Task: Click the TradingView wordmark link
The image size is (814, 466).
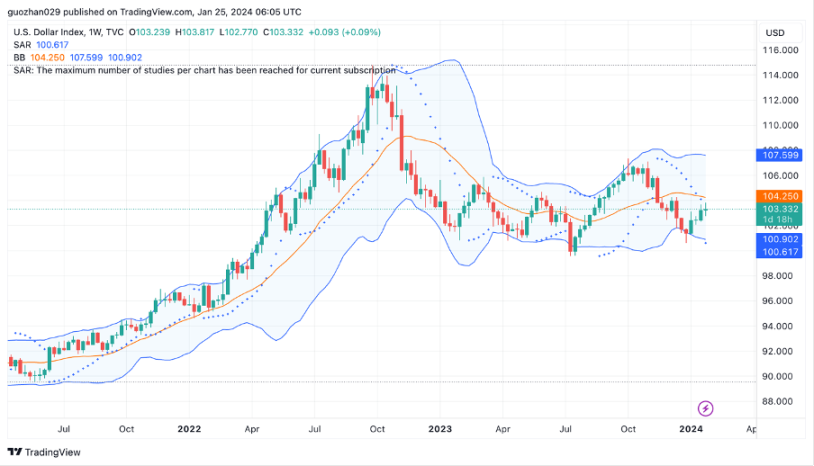Action: pos(53,452)
